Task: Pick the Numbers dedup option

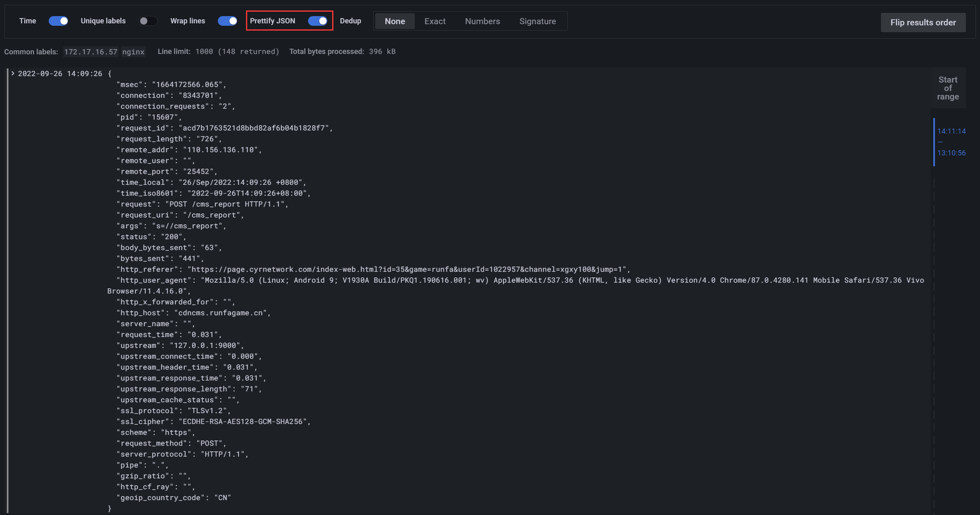Action: (x=482, y=21)
